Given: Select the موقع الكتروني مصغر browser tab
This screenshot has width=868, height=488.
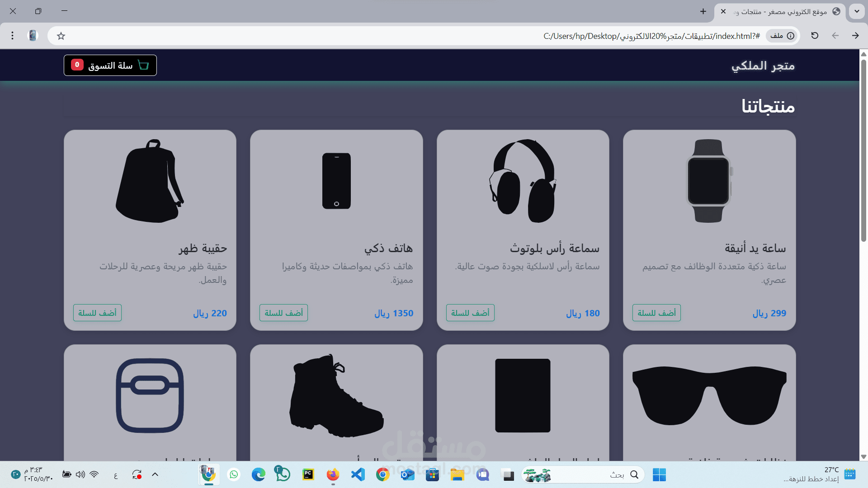Looking at the screenshot, I should pos(780,12).
